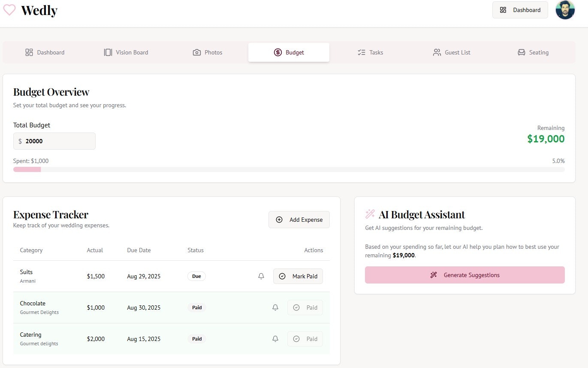Click the Due status badge for Suits
The height and width of the screenshot is (368, 588).
[x=196, y=276]
